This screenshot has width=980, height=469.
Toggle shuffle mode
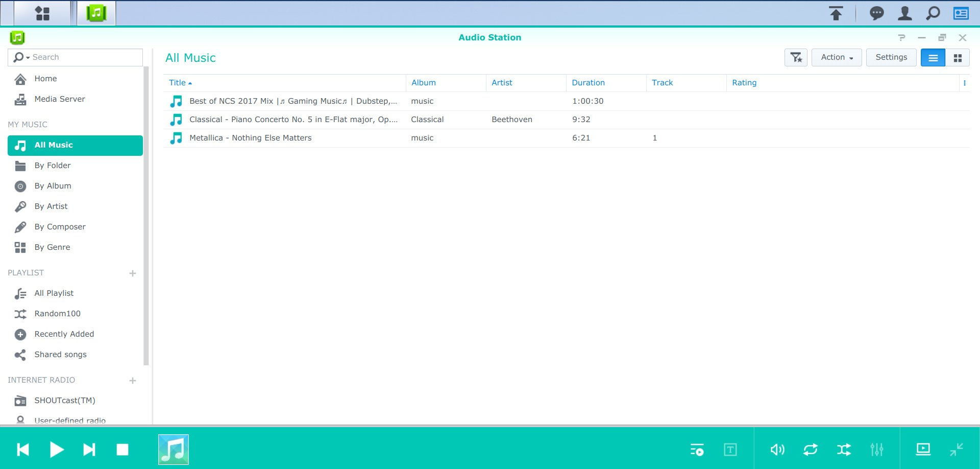(844, 450)
